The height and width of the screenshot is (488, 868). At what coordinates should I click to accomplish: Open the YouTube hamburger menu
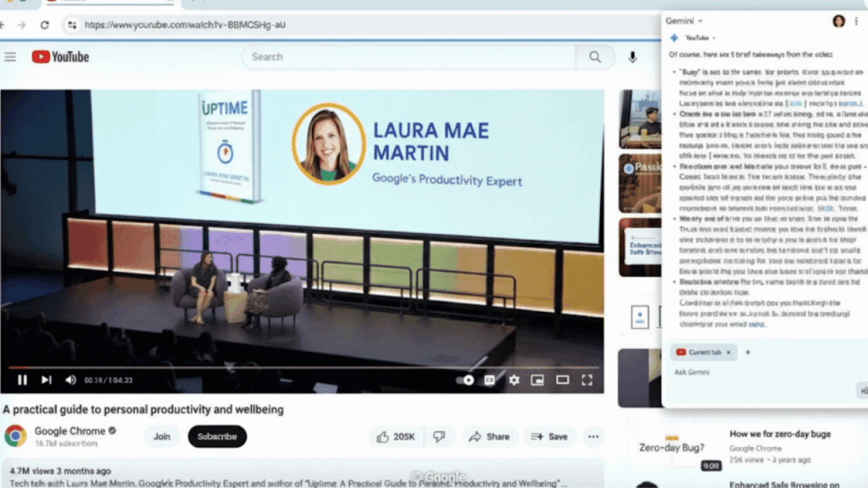click(10, 57)
